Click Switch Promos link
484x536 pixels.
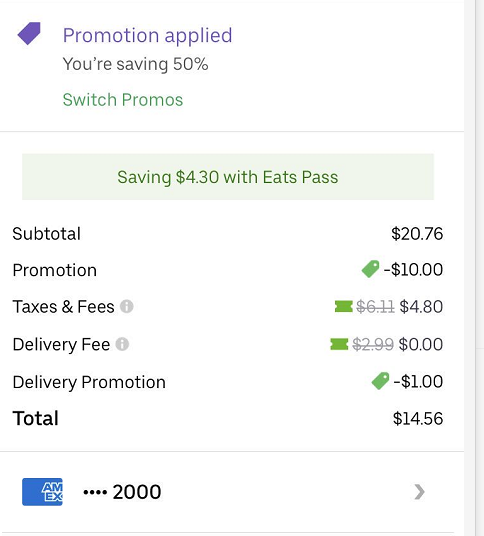(x=123, y=100)
